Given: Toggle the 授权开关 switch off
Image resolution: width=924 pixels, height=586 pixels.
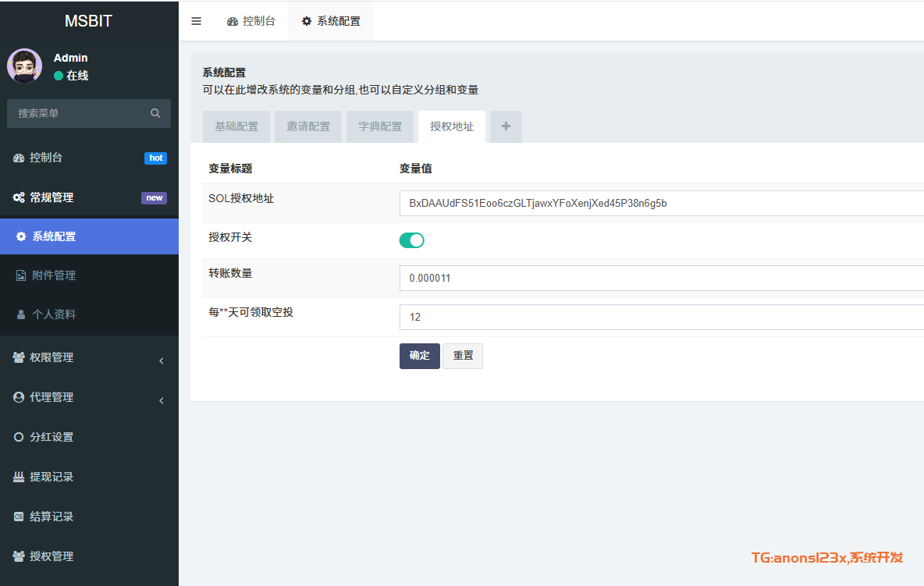Looking at the screenshot, I should (x=411, y=240).
